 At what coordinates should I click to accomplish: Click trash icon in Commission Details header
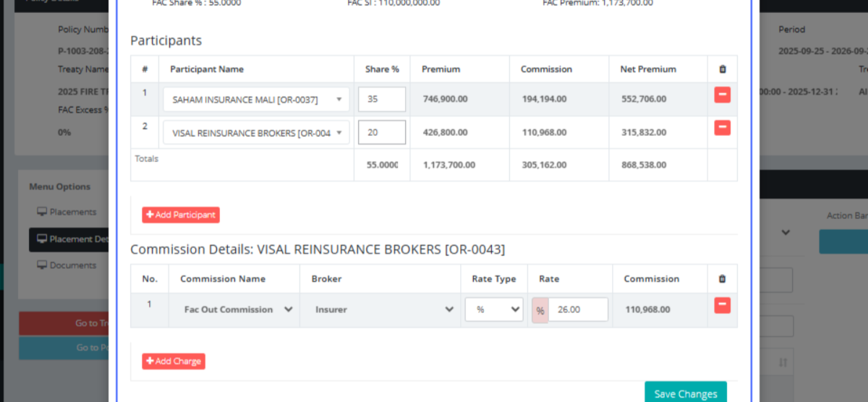tap(722, 279)
